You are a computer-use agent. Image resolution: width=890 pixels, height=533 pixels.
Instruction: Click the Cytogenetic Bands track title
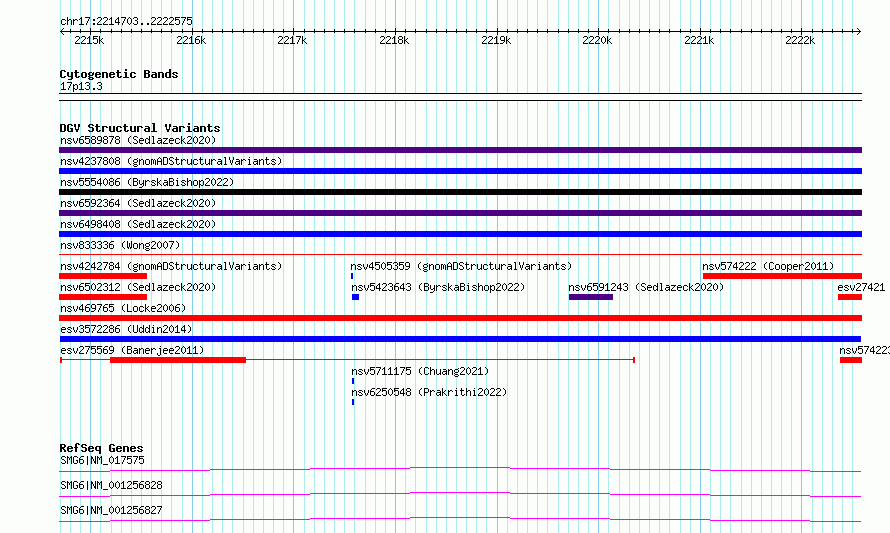(x=119, y=74)
